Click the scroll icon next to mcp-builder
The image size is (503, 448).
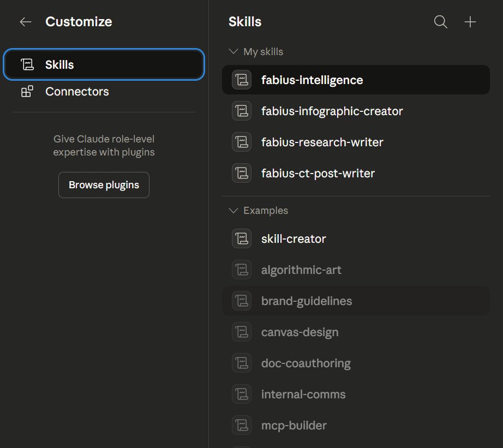pos(242,426)
